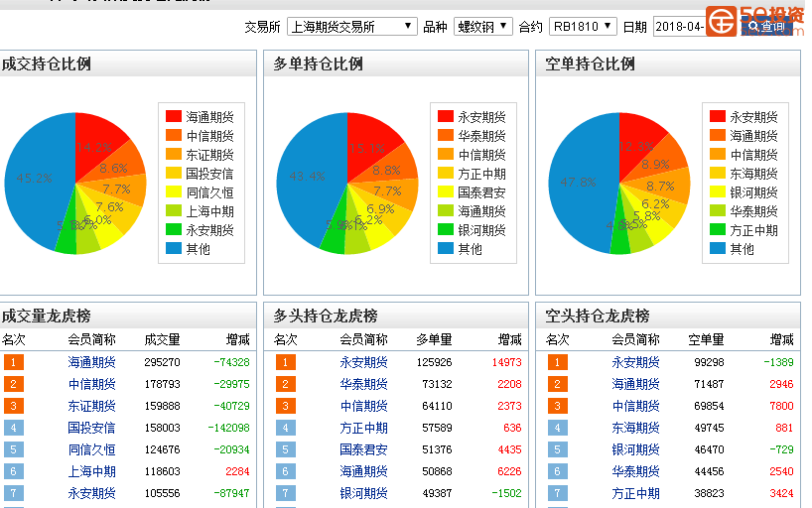Click the 日期 date input field
The height and width of the screenshot is (508, 812).
[680, 27]
